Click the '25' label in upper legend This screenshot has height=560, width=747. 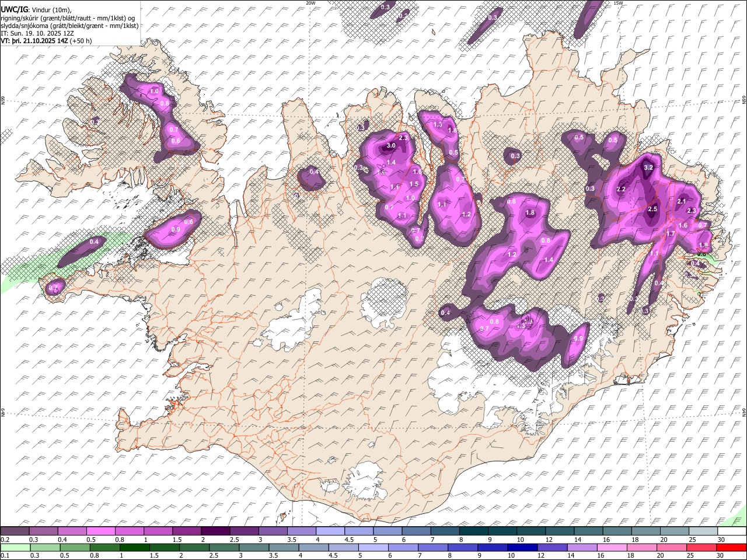point(692,540)
